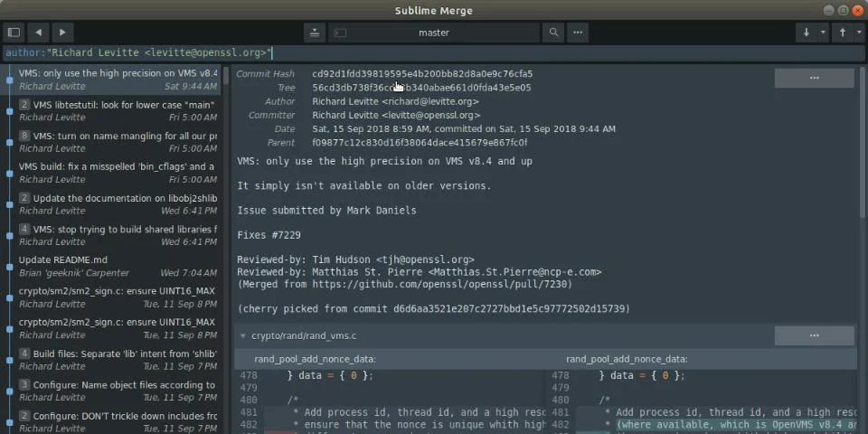
Task: Toggle the side bar panel icon
Action: pos(14,33)
